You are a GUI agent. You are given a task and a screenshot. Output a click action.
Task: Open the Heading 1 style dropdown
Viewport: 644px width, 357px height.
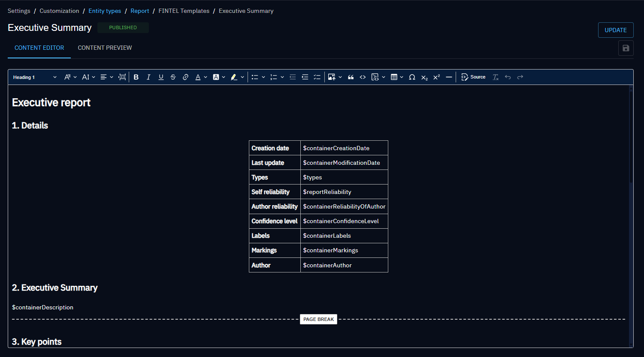coord(35,77)
